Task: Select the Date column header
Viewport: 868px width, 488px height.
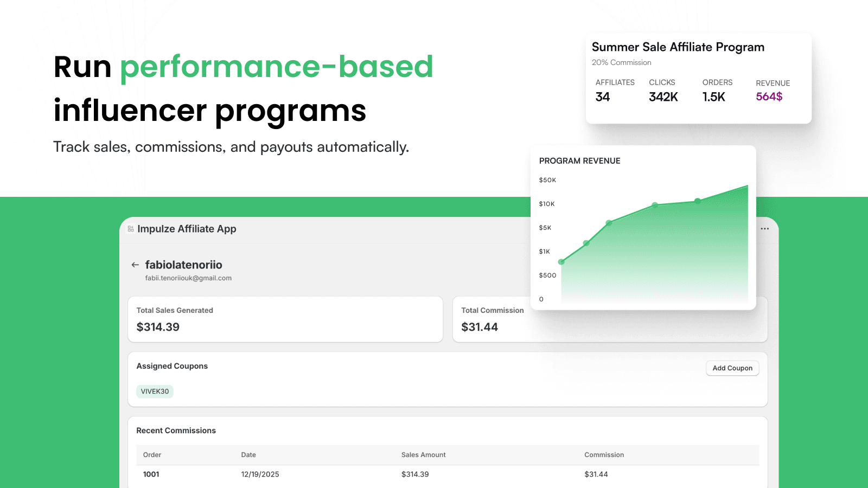Action: [x=248, y=455]
